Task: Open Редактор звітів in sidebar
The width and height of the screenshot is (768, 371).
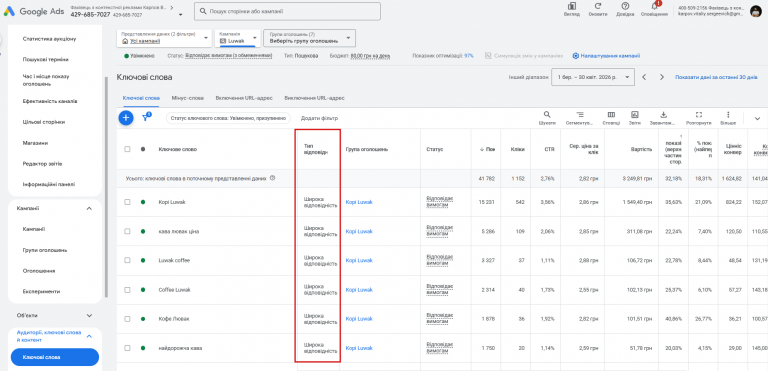Action: (42, 164)
